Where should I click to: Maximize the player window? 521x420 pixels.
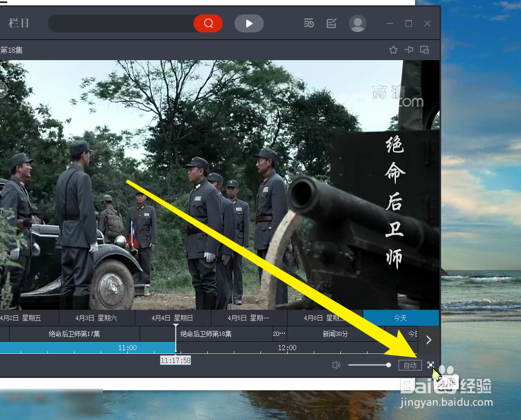click(409, 23)
